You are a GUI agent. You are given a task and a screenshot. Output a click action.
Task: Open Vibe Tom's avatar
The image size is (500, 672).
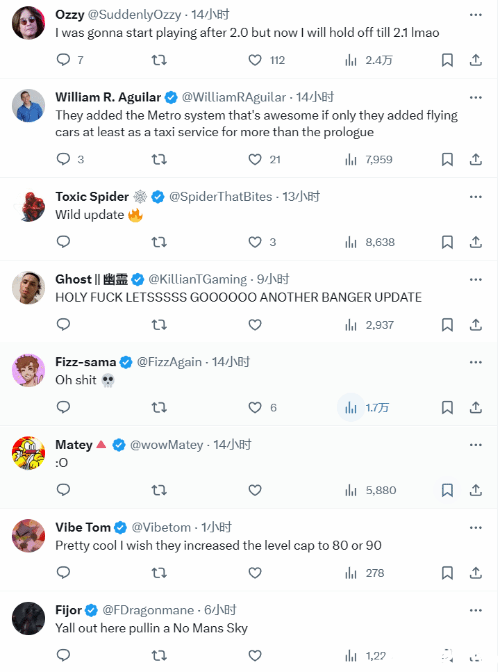pyautogui.click(x=28, y=536)
